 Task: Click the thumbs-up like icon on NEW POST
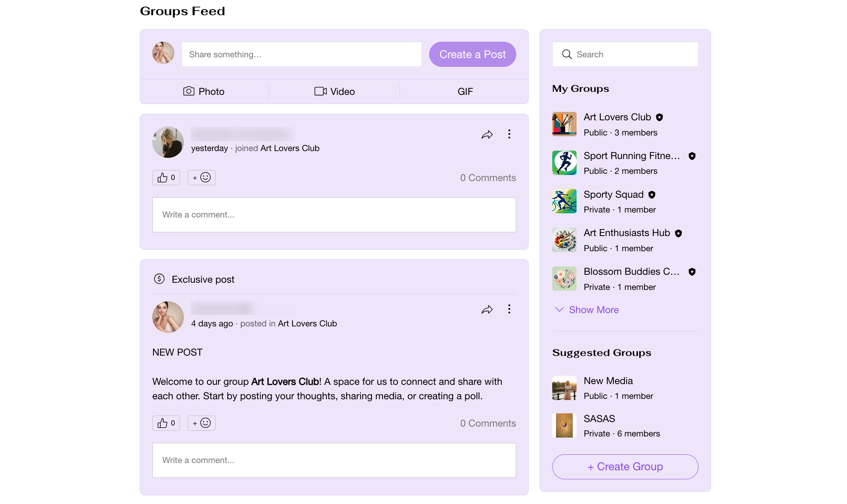[162, 422]
